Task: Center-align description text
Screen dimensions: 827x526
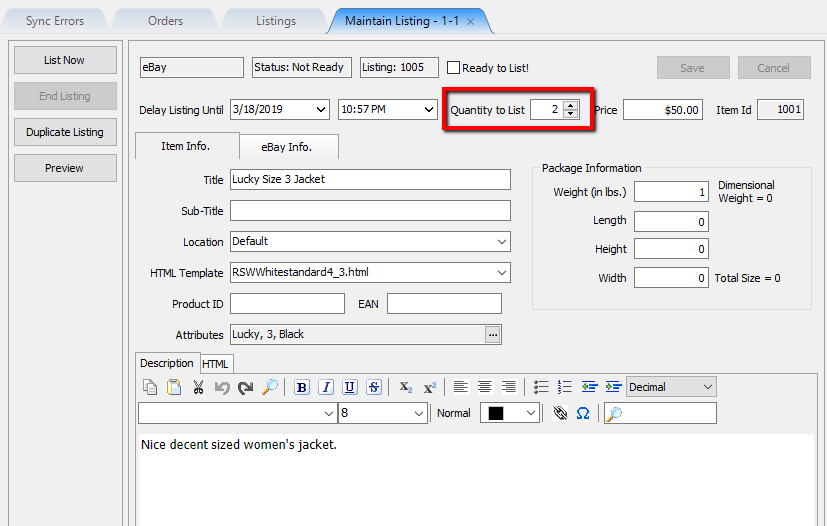Action: coord(485,387)
